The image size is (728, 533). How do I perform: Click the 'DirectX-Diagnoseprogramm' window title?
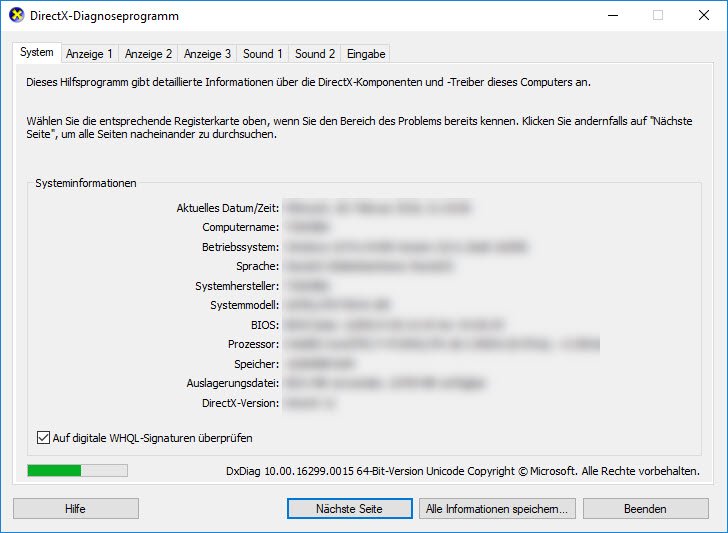click(x=104, y=16)
